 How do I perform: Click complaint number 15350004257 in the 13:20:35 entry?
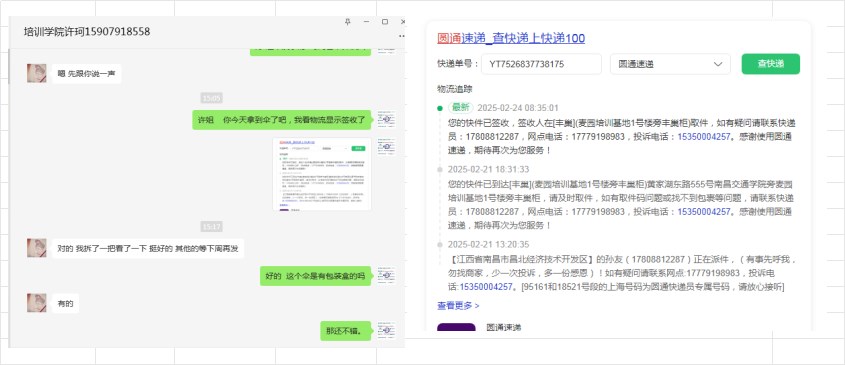tap(486, 287)
